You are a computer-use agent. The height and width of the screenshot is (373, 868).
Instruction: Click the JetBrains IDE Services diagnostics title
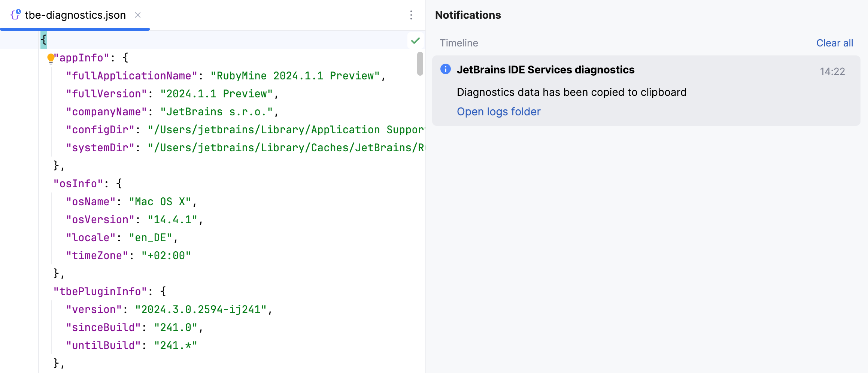tap(546, 70)
